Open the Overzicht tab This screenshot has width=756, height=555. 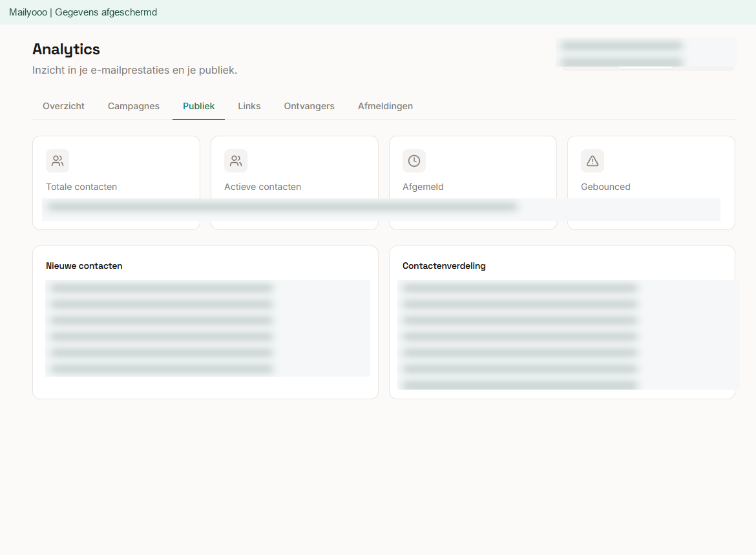coord(63,106)
